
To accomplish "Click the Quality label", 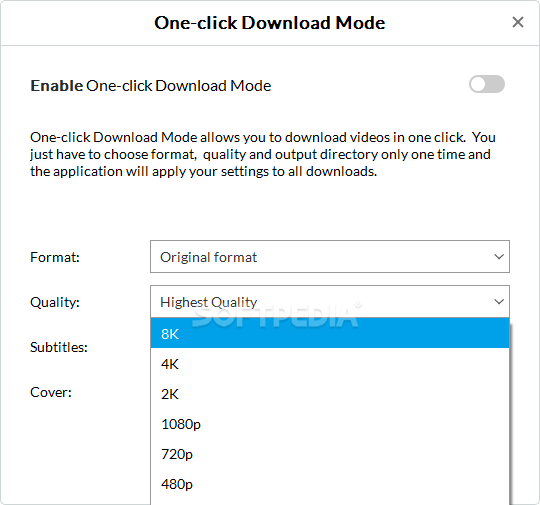I will [55, 302].
